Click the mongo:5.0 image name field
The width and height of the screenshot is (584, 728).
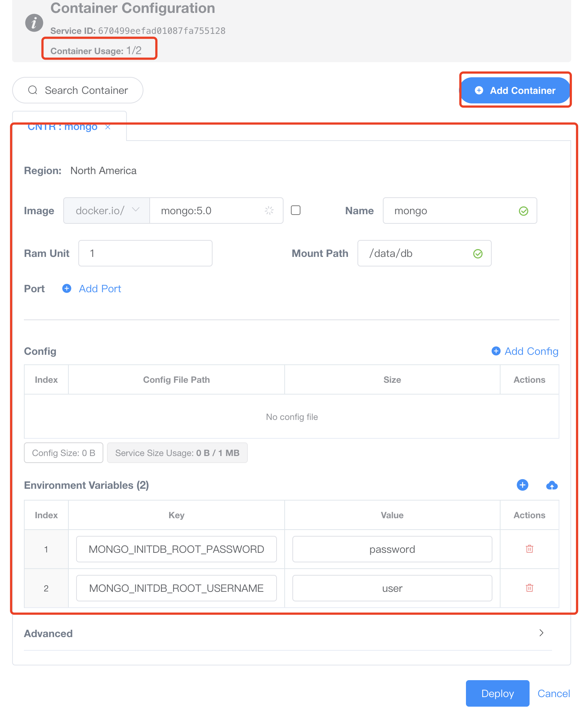[x=216, y=211]
